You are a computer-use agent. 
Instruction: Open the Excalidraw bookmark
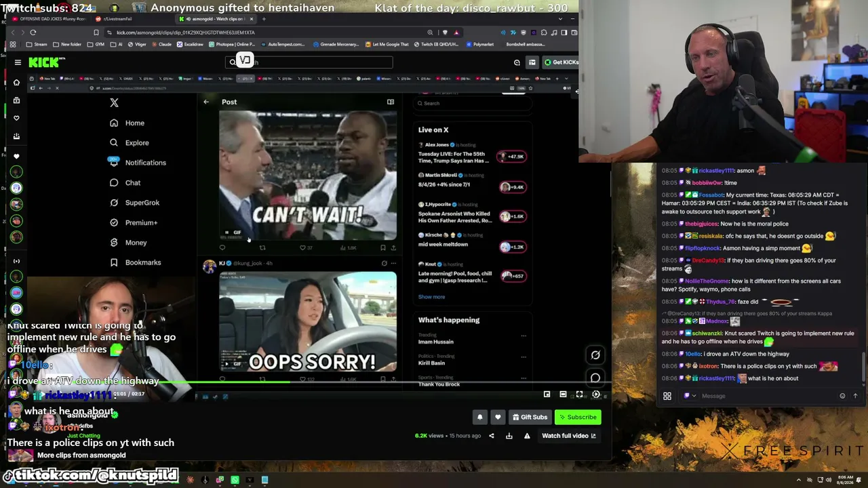pyautogui.click(x=190, y=44)
